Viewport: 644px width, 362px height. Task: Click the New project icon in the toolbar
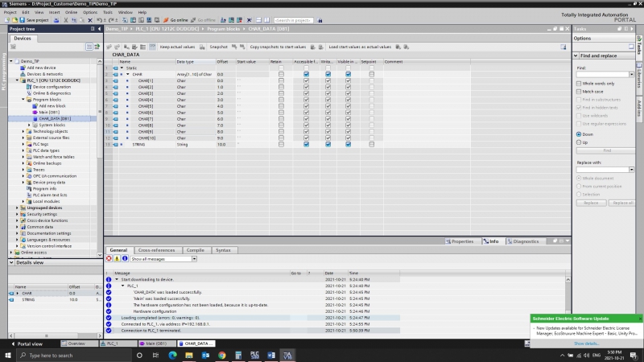[x=7, y=20]
